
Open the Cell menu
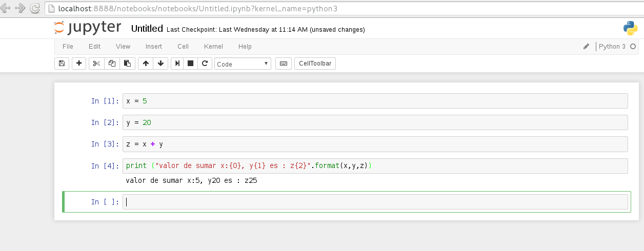(x=183, y=47)
